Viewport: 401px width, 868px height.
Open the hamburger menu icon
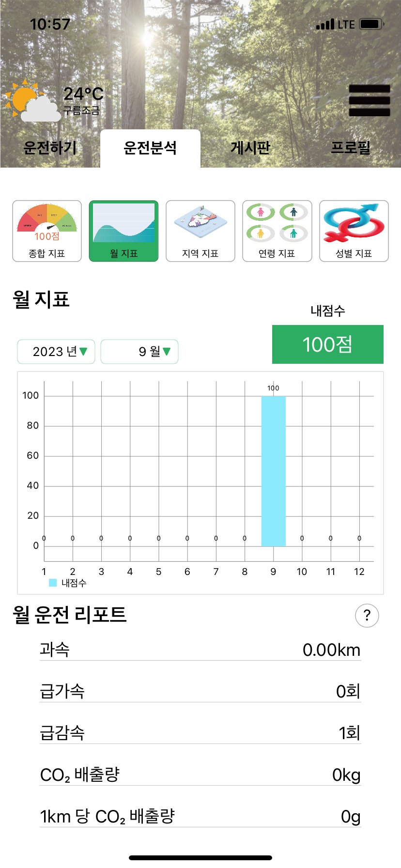370,101
